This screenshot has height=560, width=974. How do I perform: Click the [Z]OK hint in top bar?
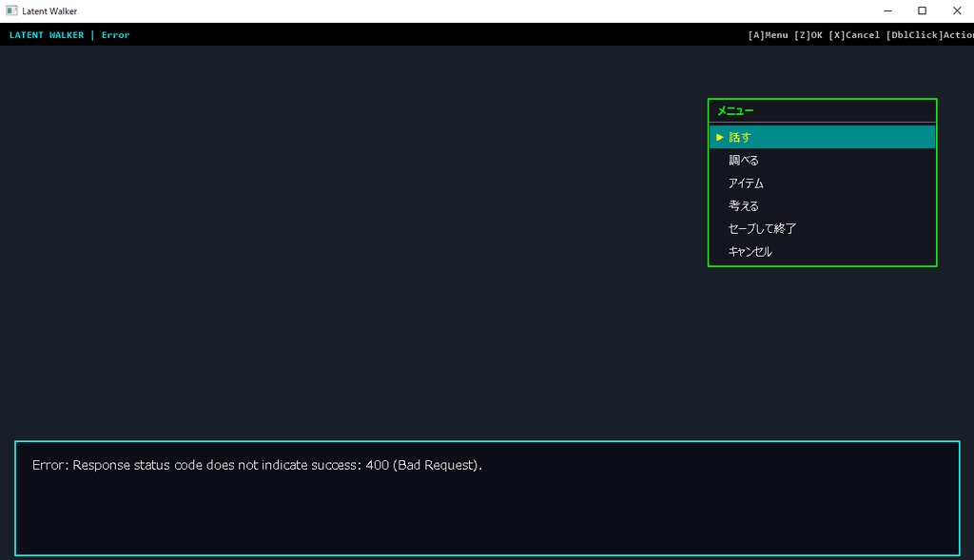(808, 35)
